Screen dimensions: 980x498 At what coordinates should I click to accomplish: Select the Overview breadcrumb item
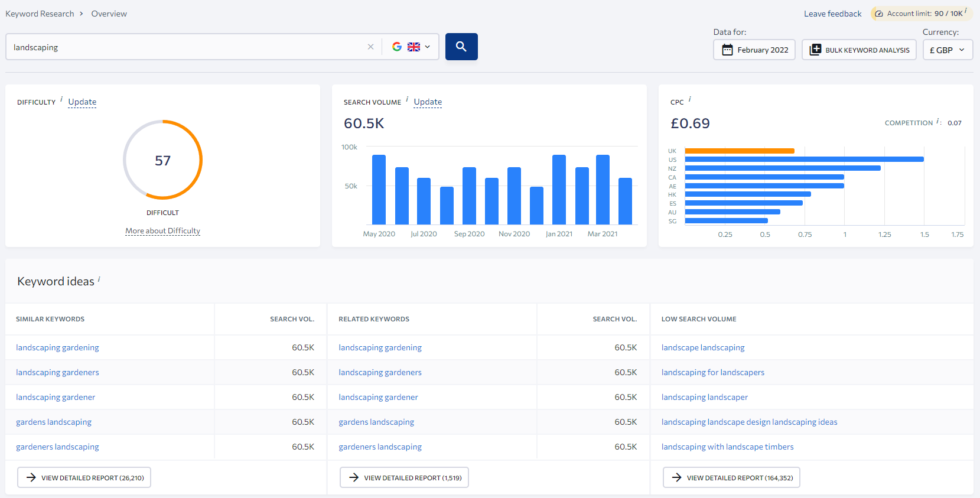coord(109,14)
